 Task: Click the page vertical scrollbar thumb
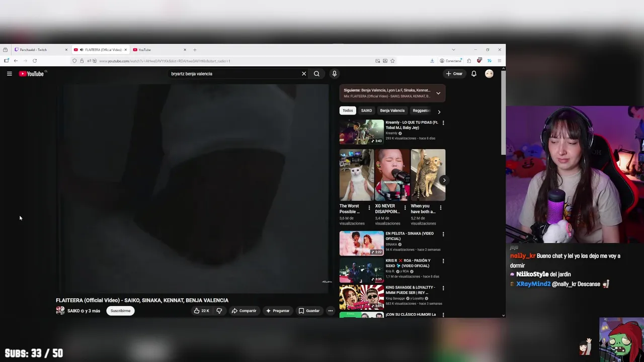tap(503, 113)
